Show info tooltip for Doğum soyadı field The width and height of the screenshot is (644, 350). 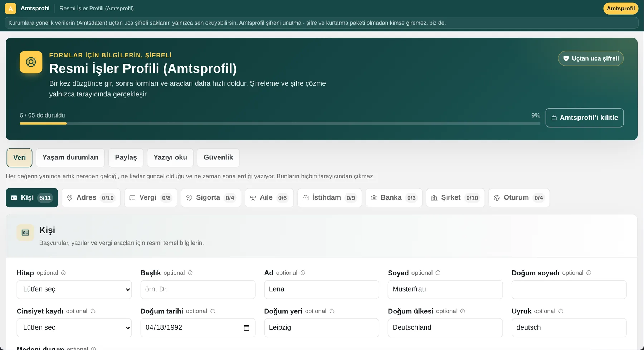[x=589, y=273]
